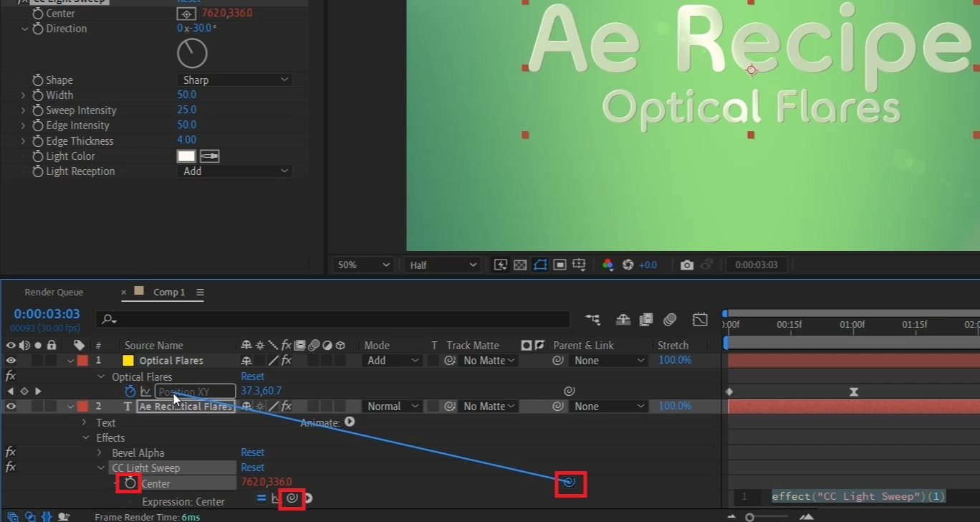Viewport: 980px width, 522px height.
Task: Add keyframe at current time for Position XY
Action: [24, 391]
